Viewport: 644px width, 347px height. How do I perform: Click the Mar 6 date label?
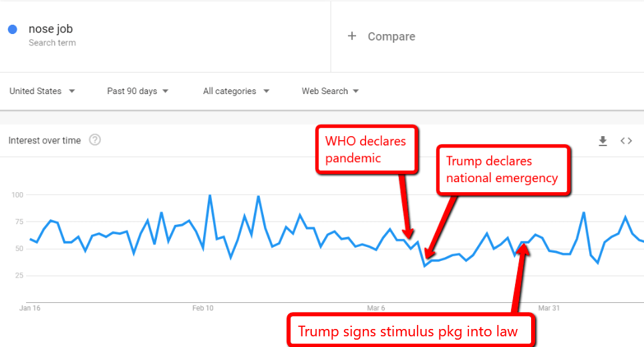[376, 308]
